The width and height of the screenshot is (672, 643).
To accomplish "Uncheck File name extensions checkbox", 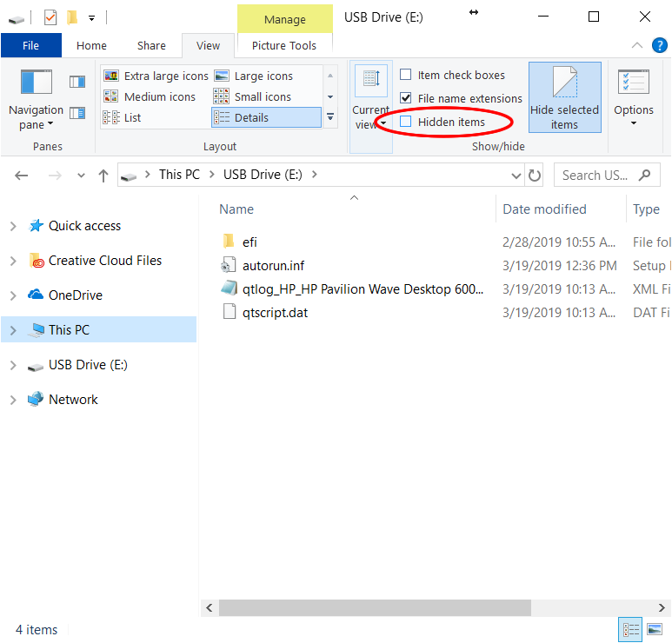I will click(406, 98).
